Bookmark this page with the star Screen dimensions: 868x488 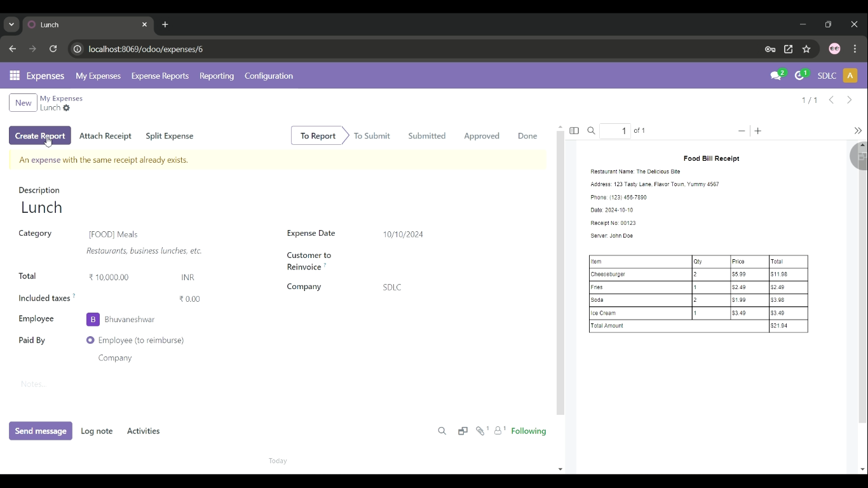[806, 49]
